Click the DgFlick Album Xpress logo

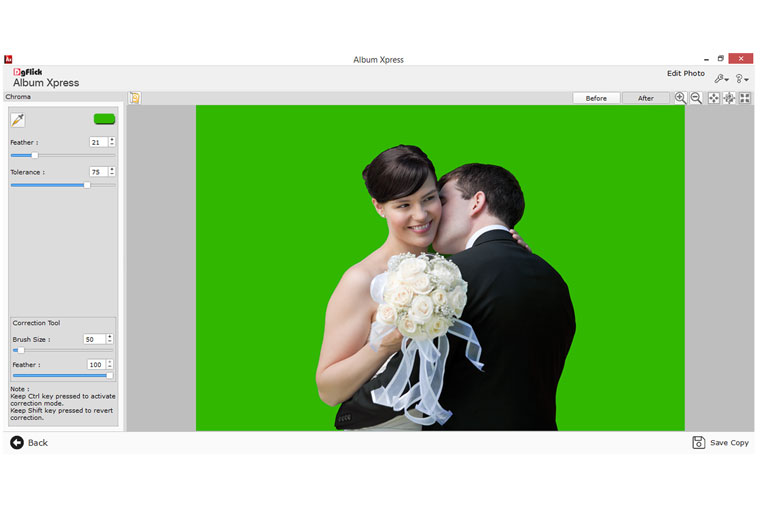(46, 78)
